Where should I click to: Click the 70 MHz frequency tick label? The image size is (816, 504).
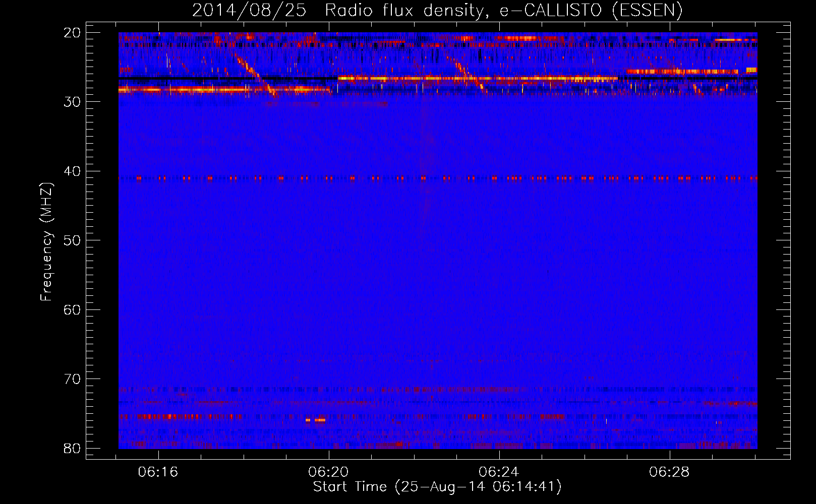(x=72, y=379)
